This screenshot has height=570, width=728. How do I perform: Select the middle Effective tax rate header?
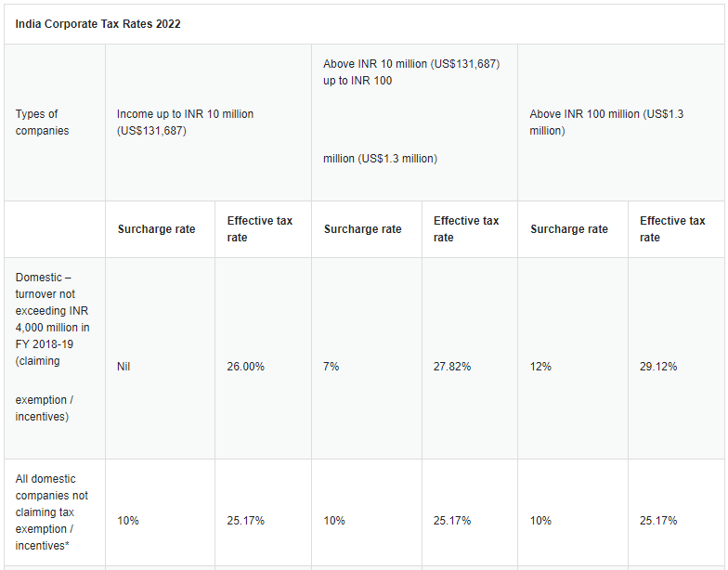pos(466,229)
